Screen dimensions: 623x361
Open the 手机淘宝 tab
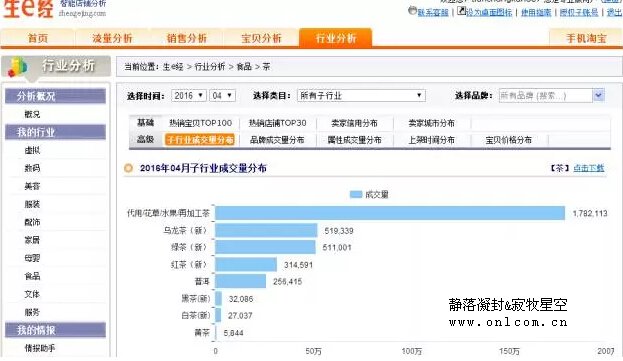tap(586, 38)
